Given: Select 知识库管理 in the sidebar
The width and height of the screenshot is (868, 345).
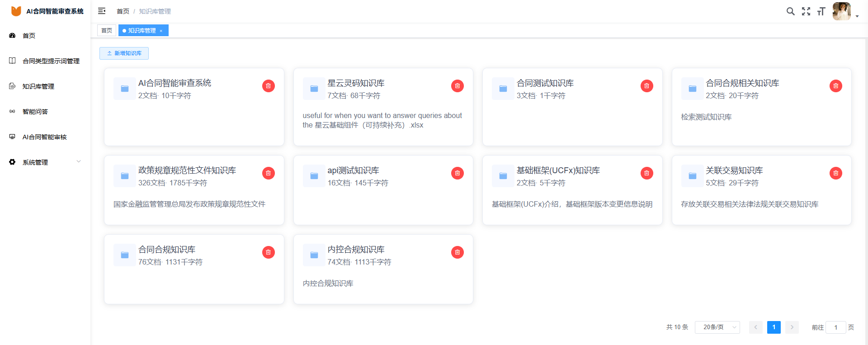Looking at the screenshot, I should [x=45, y=86].
